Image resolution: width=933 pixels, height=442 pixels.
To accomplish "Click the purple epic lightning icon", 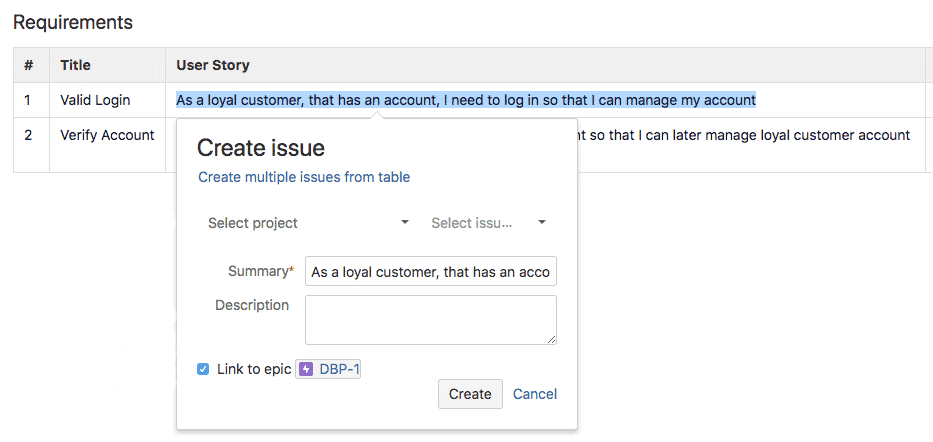I will pos(306,370).
